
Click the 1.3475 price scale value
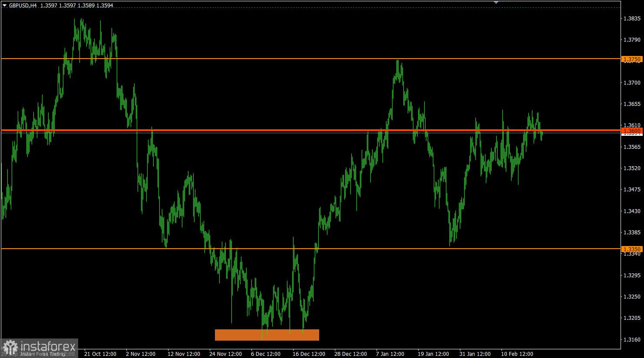pos(632,190)
